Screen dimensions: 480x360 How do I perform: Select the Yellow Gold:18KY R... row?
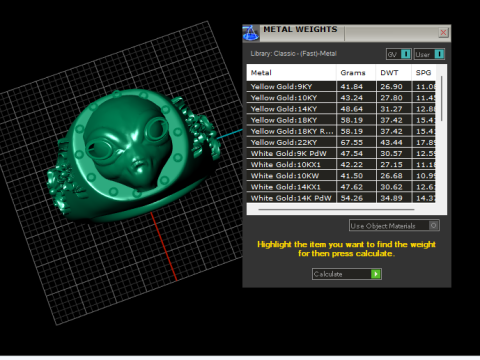341,131
